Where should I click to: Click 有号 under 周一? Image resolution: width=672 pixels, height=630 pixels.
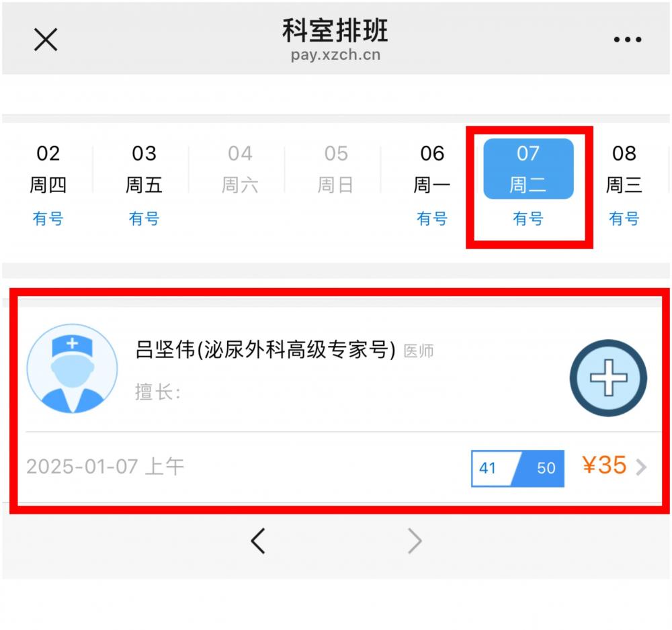(x=432, y=218)
